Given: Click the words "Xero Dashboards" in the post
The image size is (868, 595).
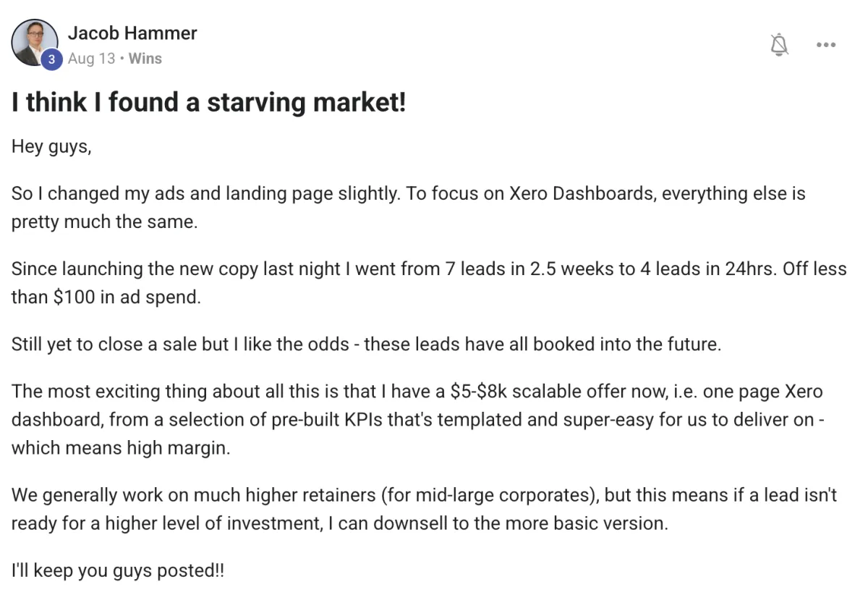Looking at the screenshot, I should 581,194.
